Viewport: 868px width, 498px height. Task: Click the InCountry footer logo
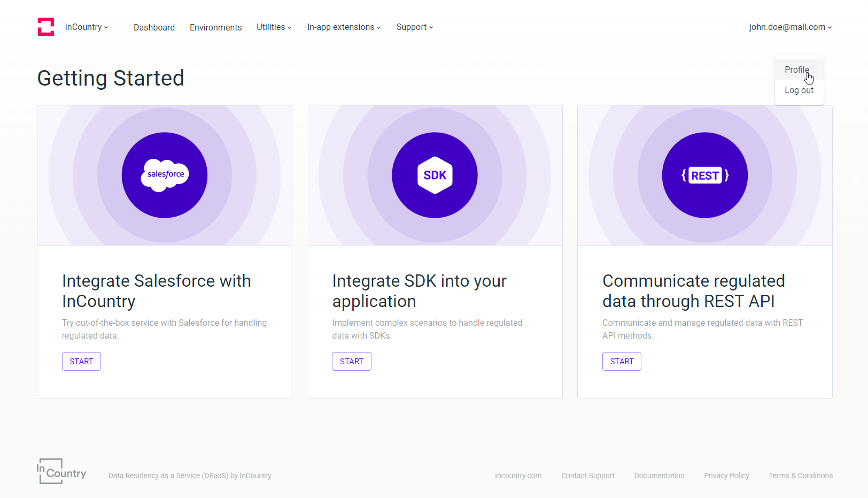[x=61, y=472]
